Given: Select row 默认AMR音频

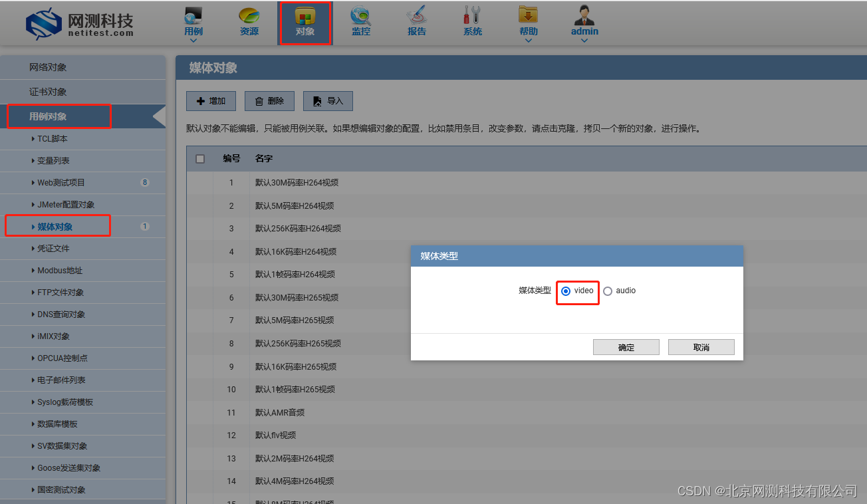Looking at the screenshot, I should coord(527,413).
